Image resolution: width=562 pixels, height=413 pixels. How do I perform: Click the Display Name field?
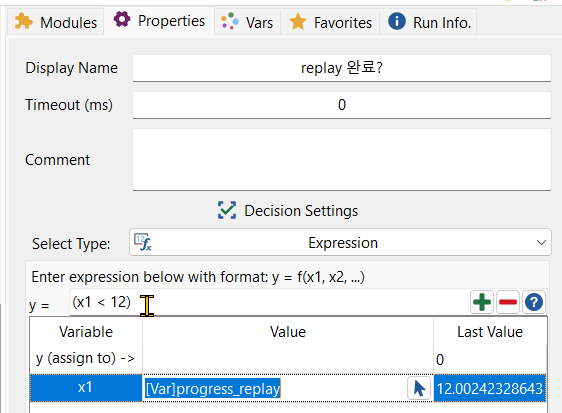coord(342,68)
